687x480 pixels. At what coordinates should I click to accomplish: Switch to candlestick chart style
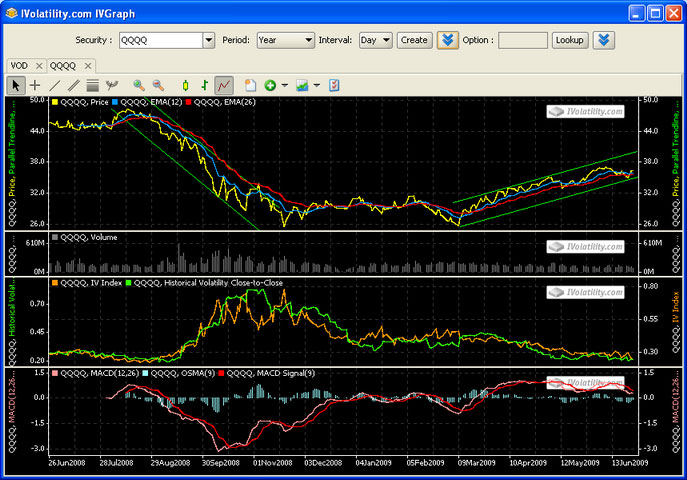coord(185,85)
